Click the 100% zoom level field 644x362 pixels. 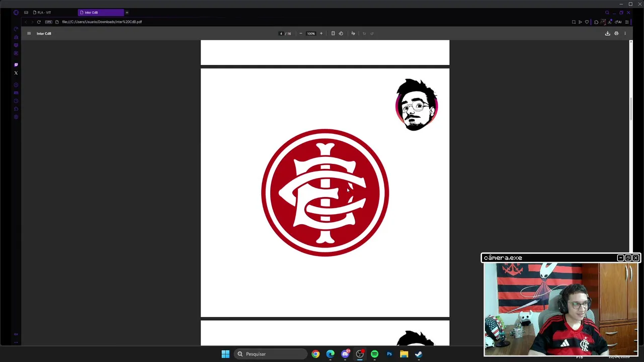tap(311, 34)
